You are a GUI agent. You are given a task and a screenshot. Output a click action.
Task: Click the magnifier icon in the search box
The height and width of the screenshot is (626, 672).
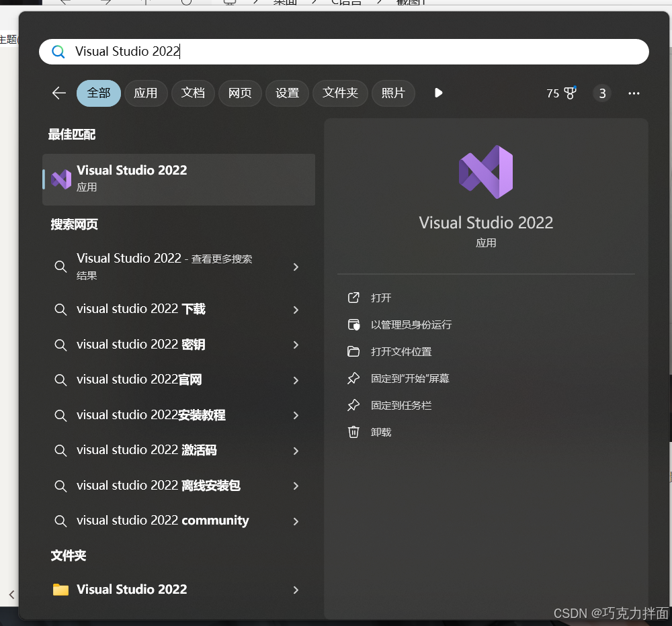pyautogui.click(x=58, y=52)
